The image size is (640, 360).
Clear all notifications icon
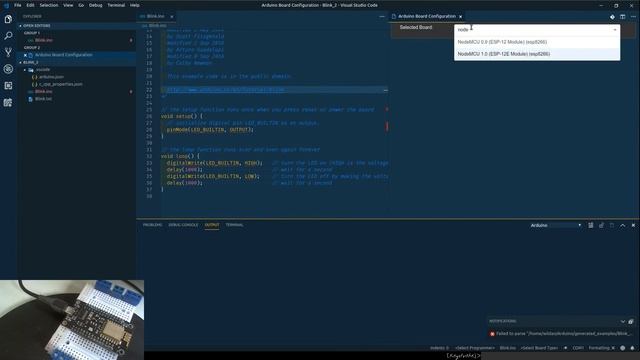click(x=631, y=322)
